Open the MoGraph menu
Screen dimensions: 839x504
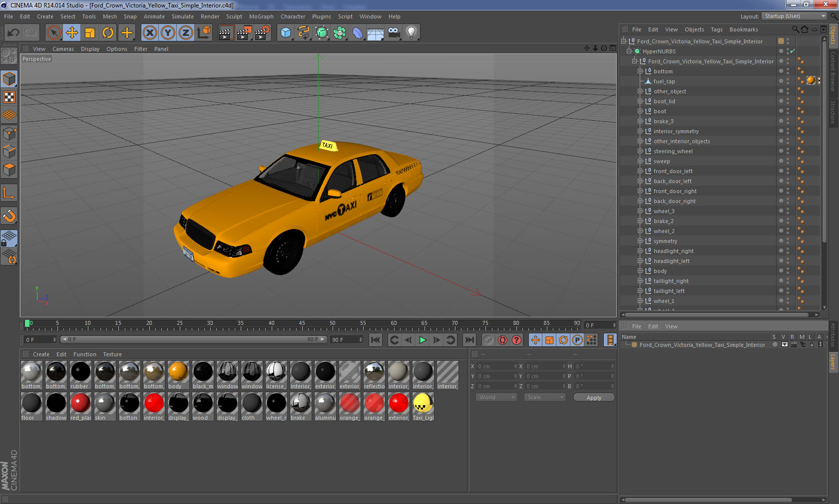click(x=261, y=16)
